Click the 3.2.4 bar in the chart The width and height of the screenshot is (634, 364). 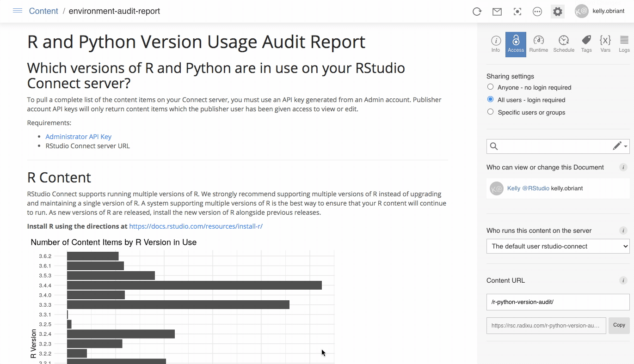coord(121,334)
